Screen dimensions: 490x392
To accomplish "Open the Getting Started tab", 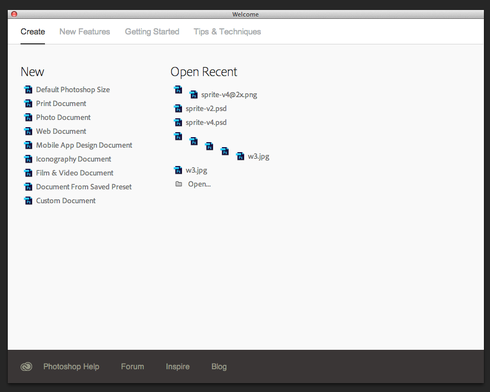I will (x=152, y=32).
